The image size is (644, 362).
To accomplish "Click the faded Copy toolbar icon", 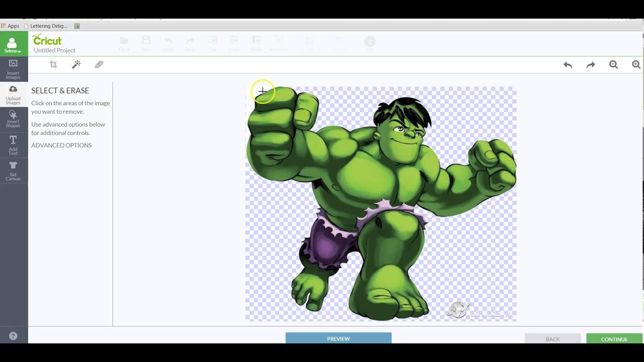I will coord(234,43).
